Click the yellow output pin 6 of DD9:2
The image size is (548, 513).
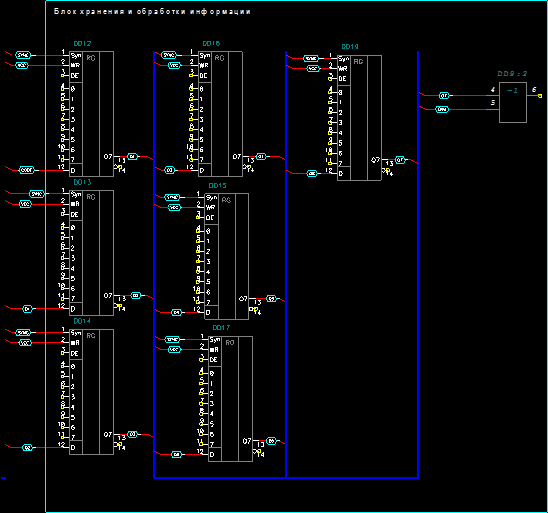540,96
